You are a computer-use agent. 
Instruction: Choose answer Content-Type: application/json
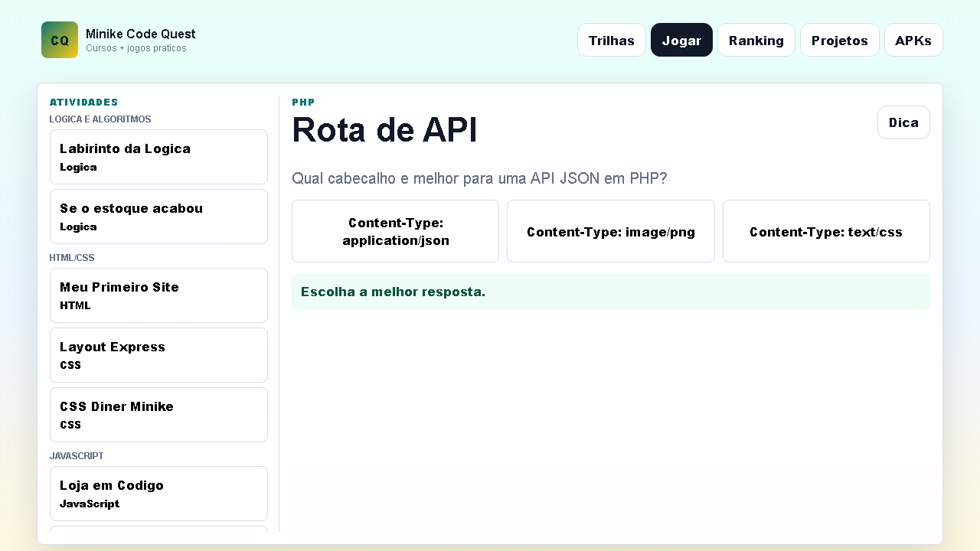(396, 231)
